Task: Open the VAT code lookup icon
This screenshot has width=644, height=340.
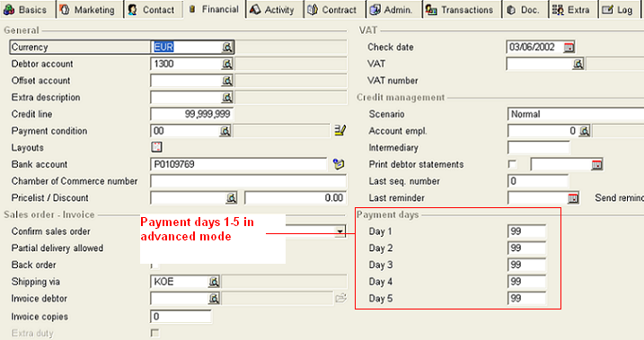Action: [578, 64]
